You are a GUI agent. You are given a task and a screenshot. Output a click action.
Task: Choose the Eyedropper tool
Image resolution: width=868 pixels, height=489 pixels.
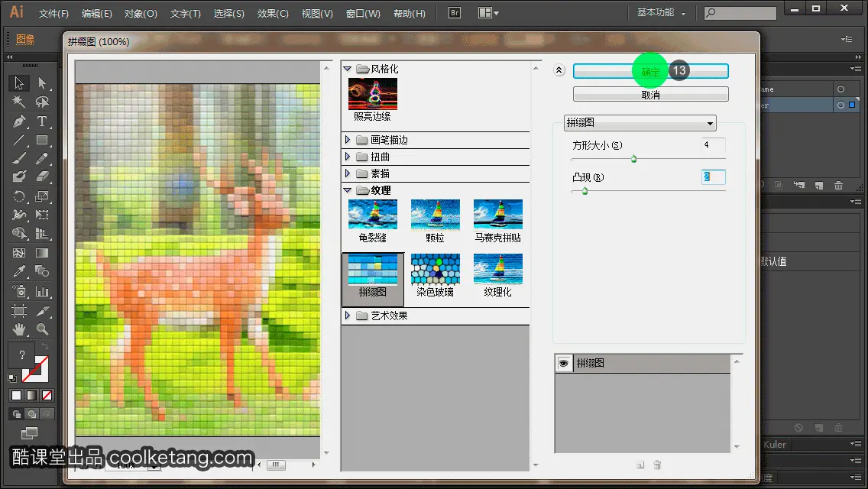click(19, 271)
